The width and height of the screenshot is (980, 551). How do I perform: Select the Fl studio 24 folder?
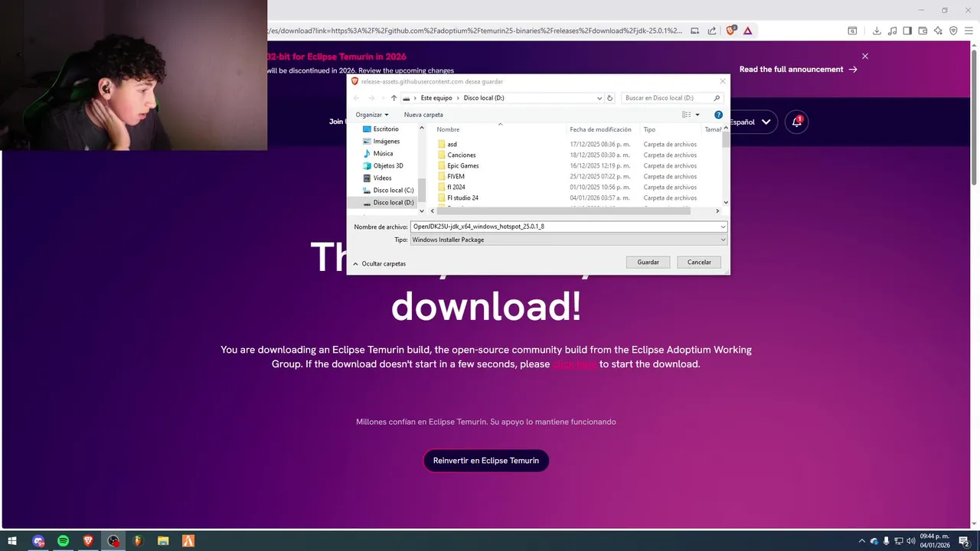point(462,198)
